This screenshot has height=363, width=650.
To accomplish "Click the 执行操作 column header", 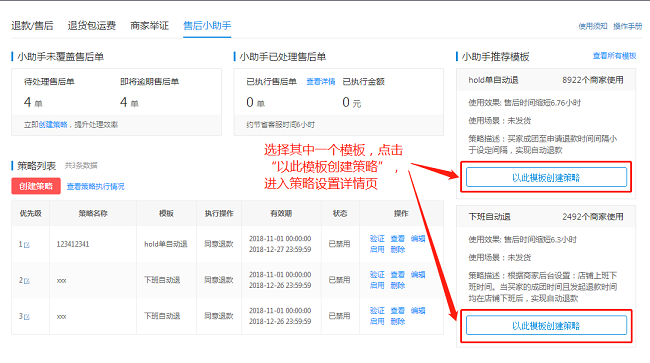I will click(x=219, y=213).
